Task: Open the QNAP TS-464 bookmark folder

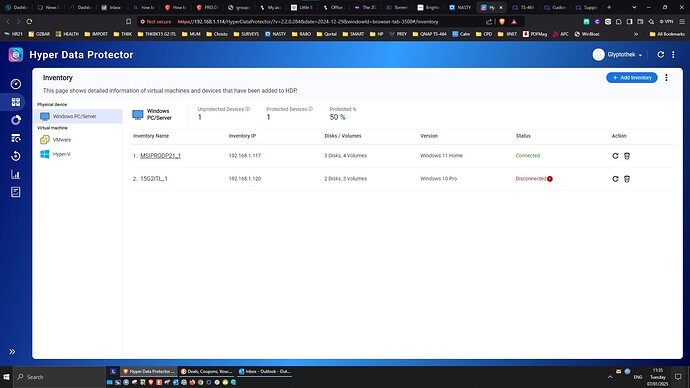Action: point(429,34)
